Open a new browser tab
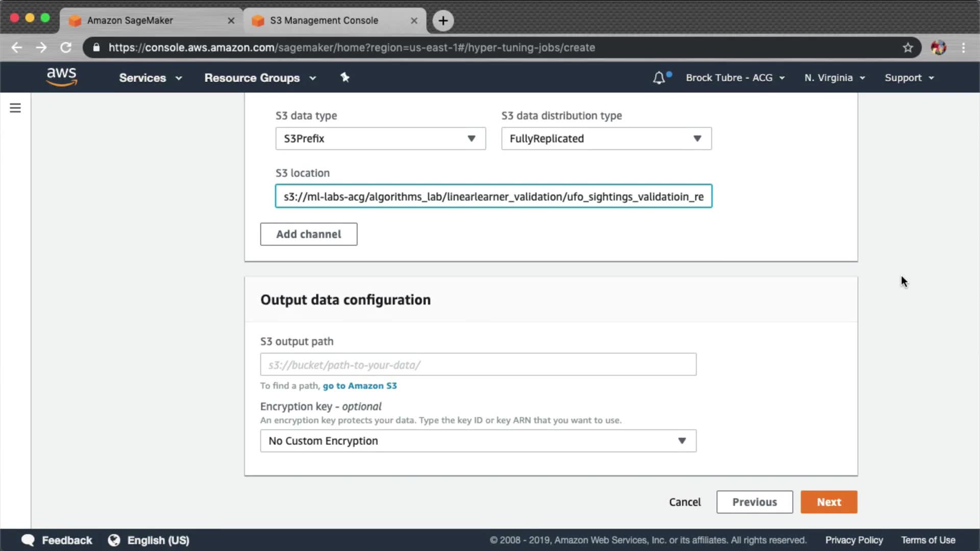This screenshot has height=551, width=980. click(443, 21)
